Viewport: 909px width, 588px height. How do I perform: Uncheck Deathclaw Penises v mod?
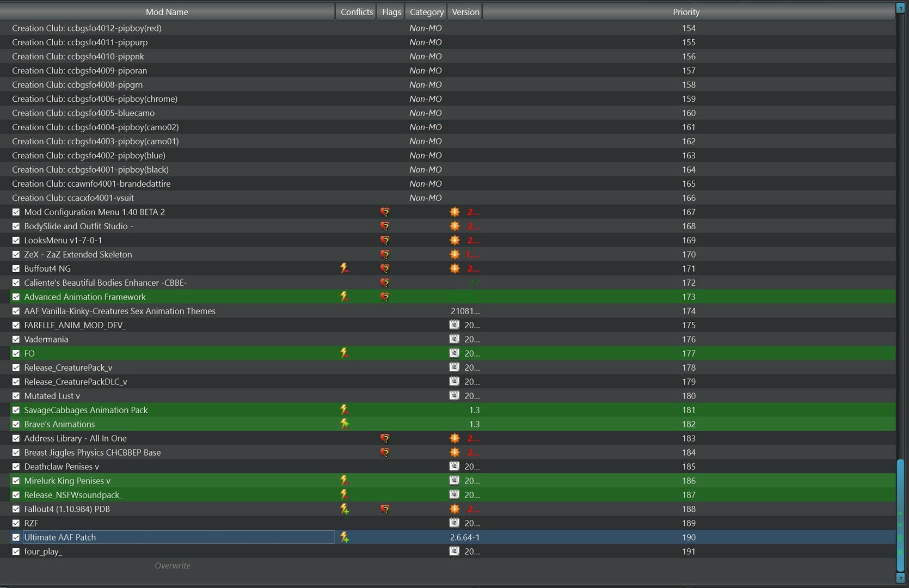coord(16,467)
